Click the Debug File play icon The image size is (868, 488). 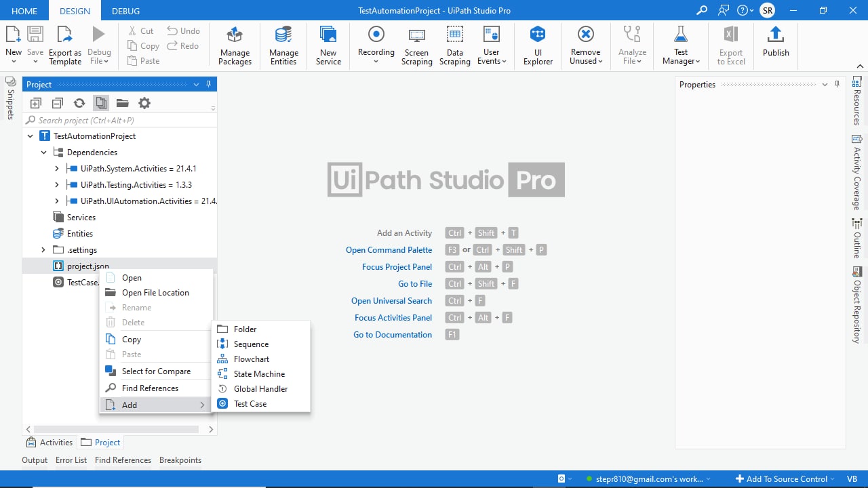point(99,35)
